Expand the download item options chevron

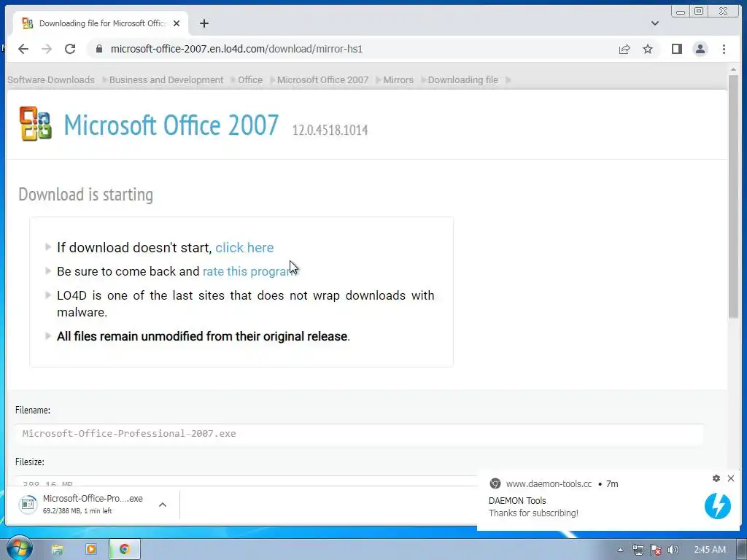(x=163, y=505)
